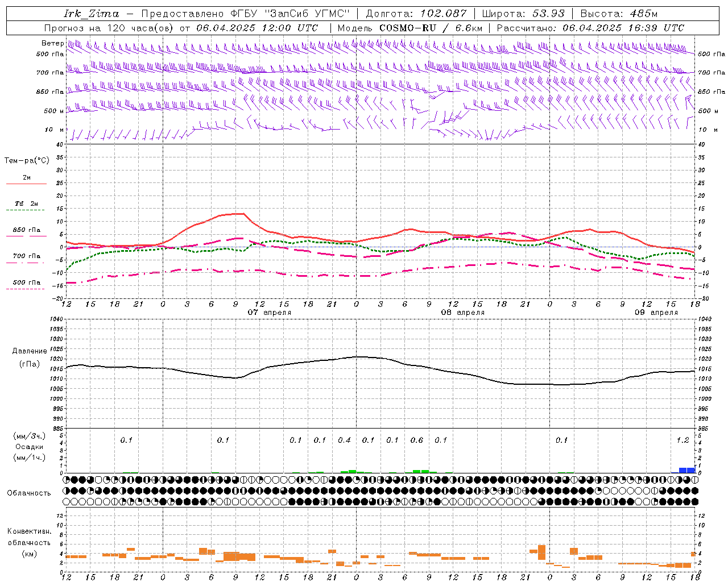The height and width of the screenshot is (582, 728).
Task: Click the "10 м" wind level label on the left
Action: coord(54,130)
